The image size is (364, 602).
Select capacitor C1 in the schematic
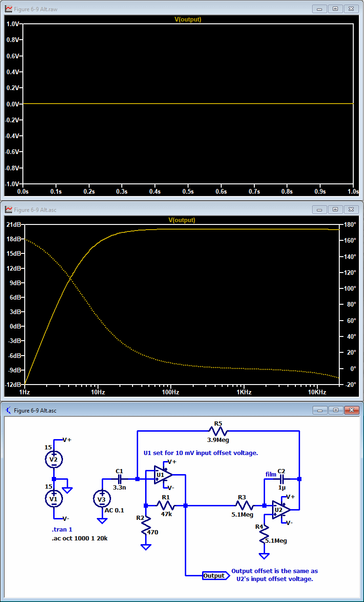tap(119, 479)
